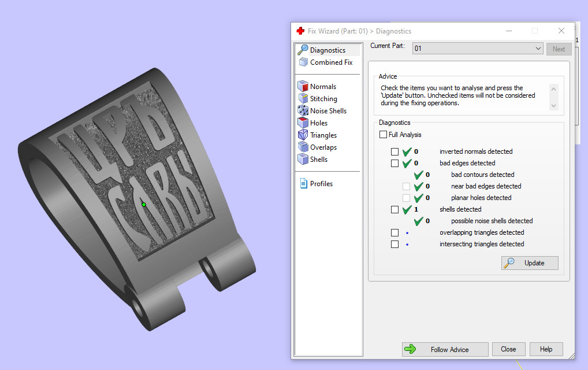Check inverted normals detected option
Image resolution: width=588 pixels, height=370 pixels.
click(395, 151)
